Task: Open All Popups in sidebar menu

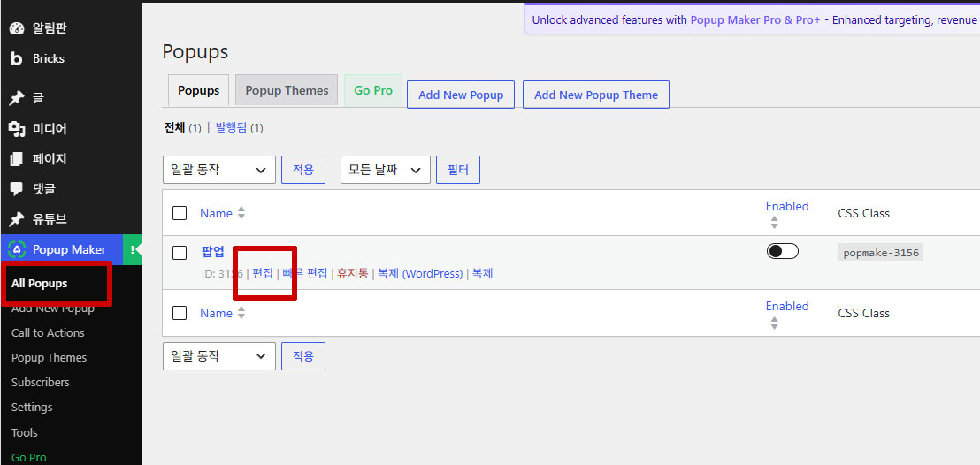Action: [x=40, y=283]
